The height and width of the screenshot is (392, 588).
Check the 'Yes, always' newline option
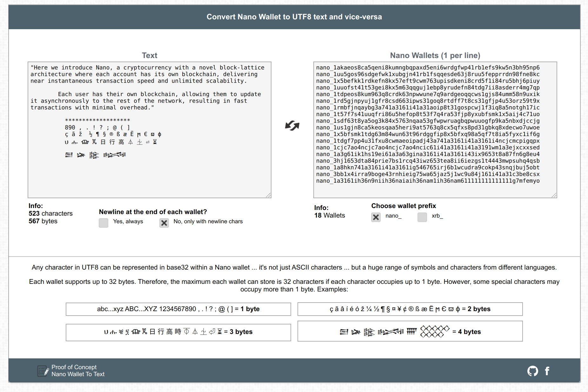pyautogui.click(x=104, y=223)
